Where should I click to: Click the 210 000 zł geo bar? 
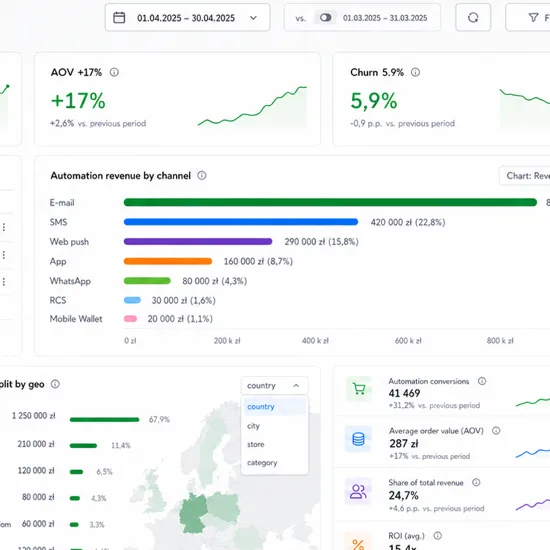pyautogui.click(x=83, y=445)
